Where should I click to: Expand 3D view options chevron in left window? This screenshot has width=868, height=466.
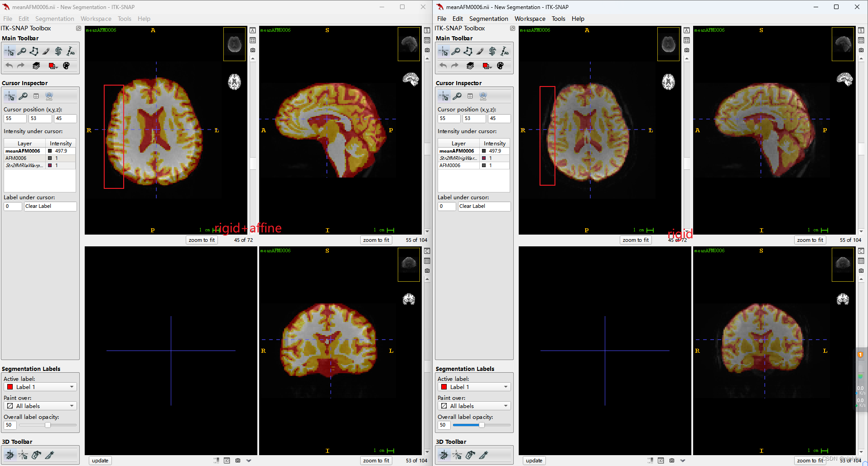point(249,461)
